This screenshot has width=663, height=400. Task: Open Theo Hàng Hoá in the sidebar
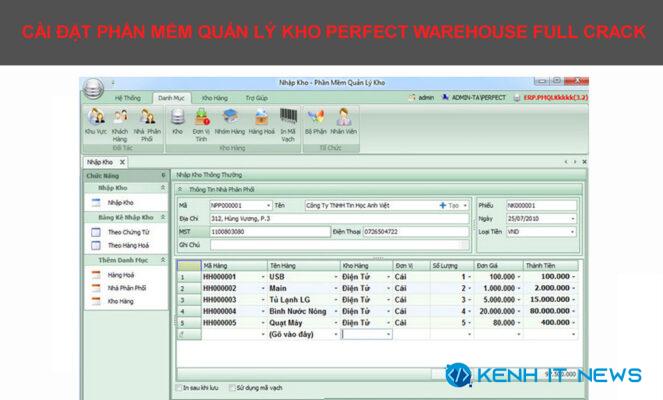coord(128,245)
